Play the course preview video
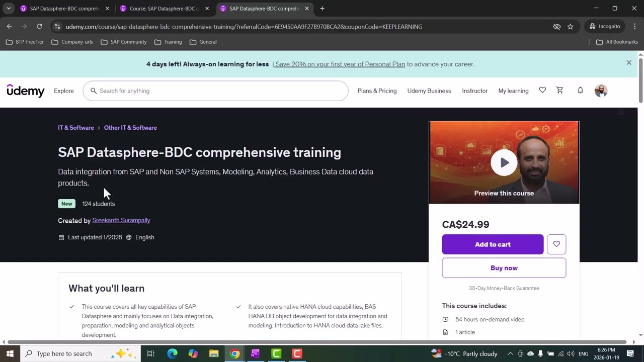Image resolution: width=644 pixels, height=362 pixels. [504, 162]
